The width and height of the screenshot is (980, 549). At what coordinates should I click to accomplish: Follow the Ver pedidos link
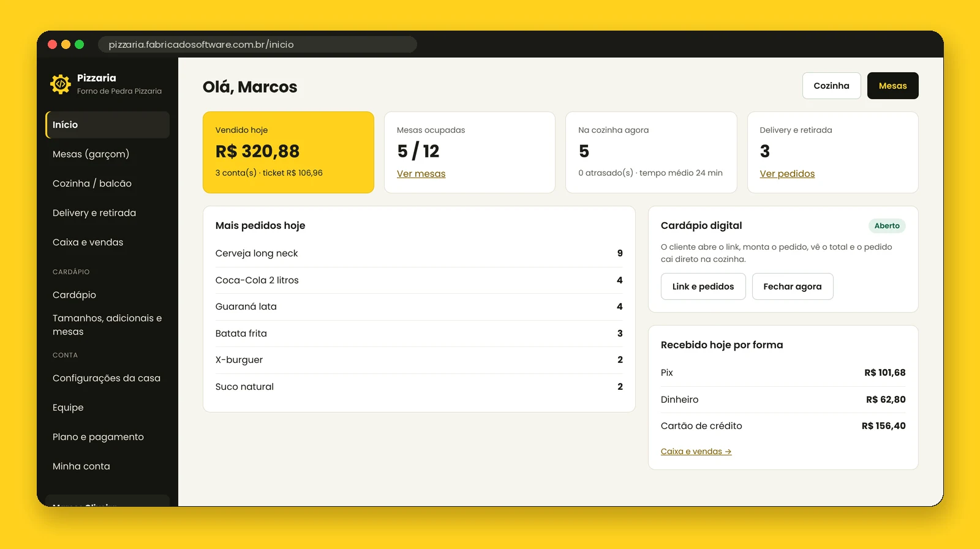click(787, 174)
